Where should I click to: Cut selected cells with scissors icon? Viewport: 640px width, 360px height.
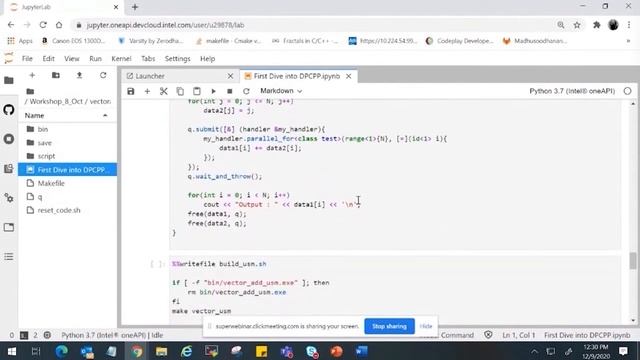pyautogui.click(x=164, y=91)
